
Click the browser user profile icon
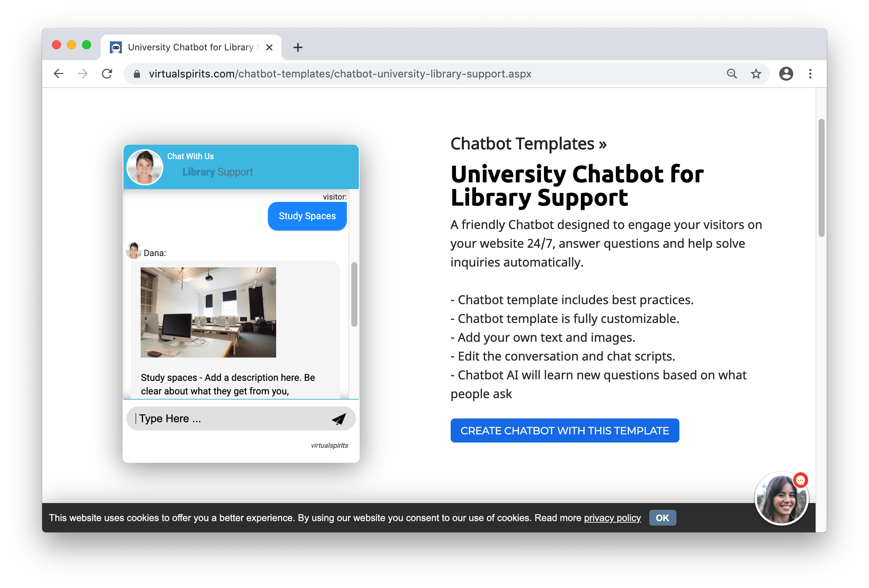click(785, 74)
